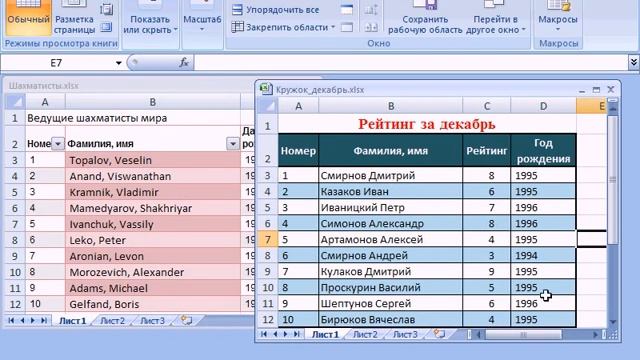Click the Name Box showing E7

(57, 63)
